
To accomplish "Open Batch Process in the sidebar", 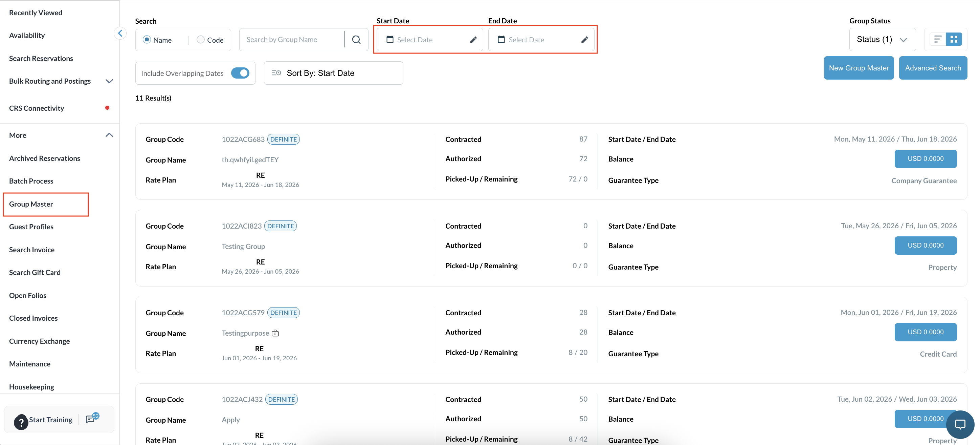I will (x=31, y=181).
